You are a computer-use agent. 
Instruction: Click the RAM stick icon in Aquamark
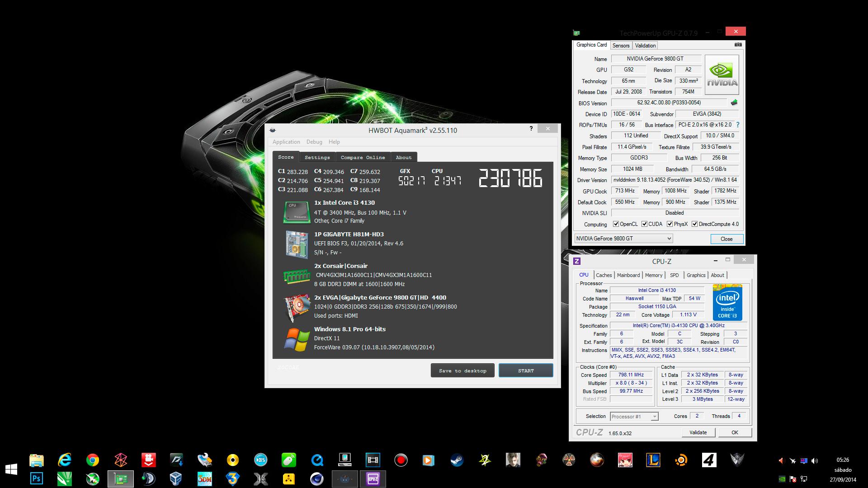[x=296, y=276]
